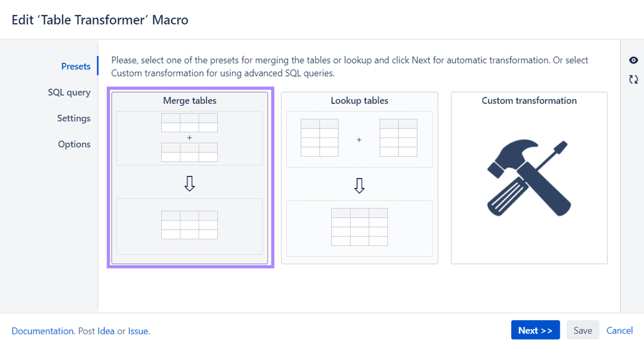Choose the Custom transformation preset card

pyautogui.click(x=529, y=177)
